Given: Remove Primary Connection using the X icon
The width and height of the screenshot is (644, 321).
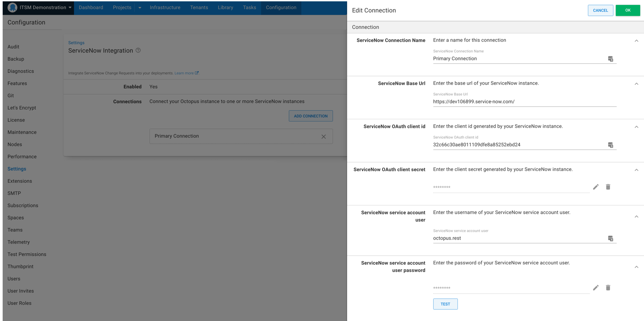Looking at the screenshot, I should [323, 136].
